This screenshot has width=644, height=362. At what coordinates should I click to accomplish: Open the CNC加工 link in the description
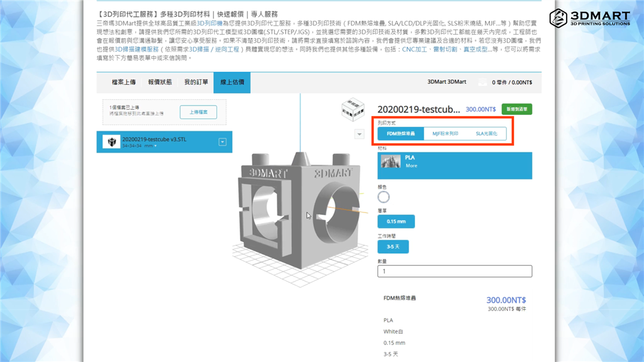(414, 49)
